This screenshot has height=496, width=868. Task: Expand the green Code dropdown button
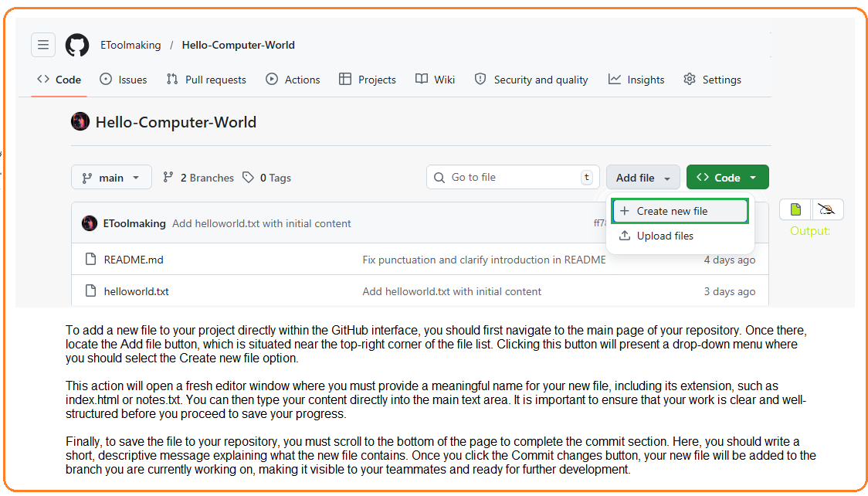[727, 177]
